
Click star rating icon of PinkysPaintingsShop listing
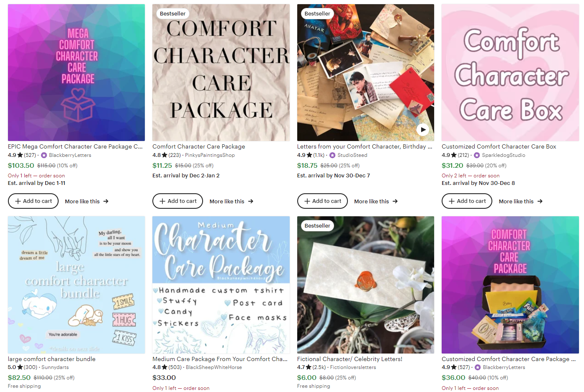[x=165, y=155]
